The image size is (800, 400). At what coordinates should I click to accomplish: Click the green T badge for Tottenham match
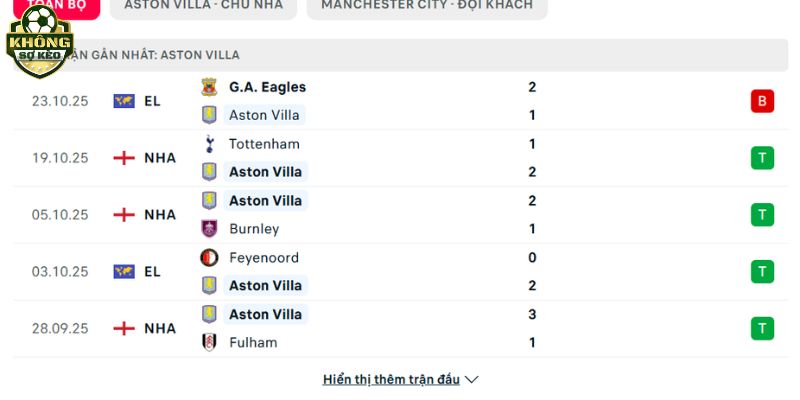pyautogui.click(x=762, y=158)
